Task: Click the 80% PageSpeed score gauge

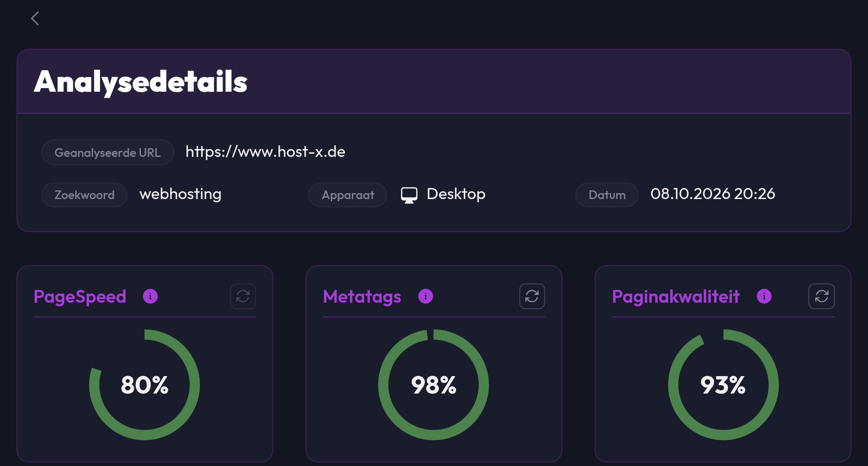Action: [145, 384]
